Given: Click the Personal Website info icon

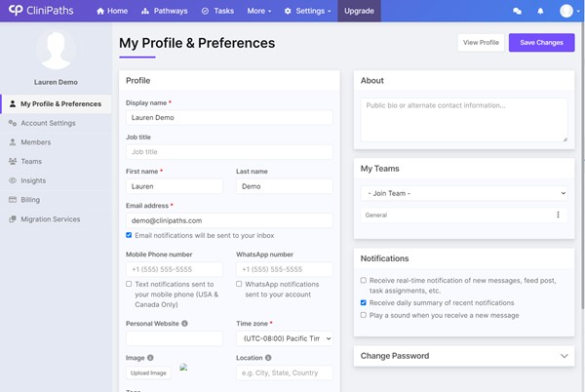Looking at the screenshot, I should [x=184, y=323].
